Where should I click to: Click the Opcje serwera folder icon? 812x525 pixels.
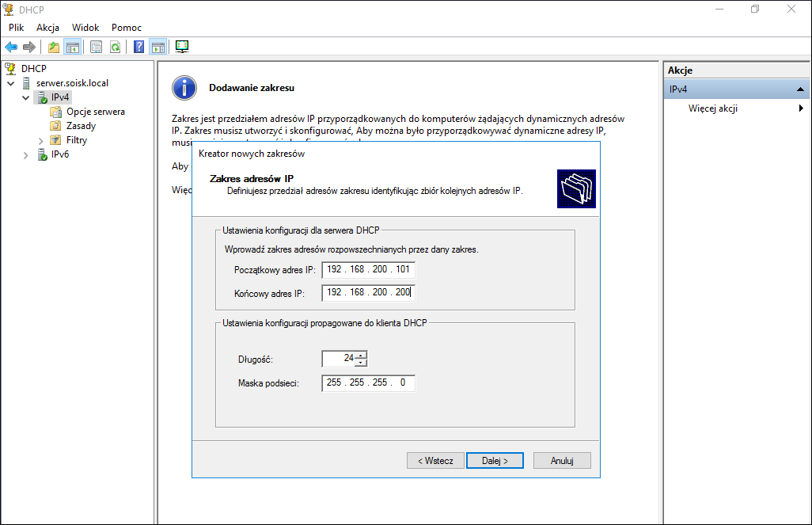[56, 112]
